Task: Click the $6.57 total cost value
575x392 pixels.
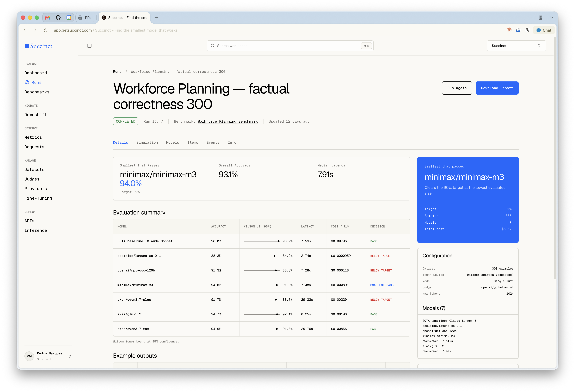Action: 506,229
